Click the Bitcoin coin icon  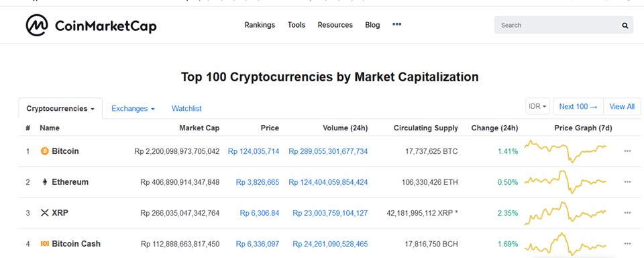click(x=45, y=151)
